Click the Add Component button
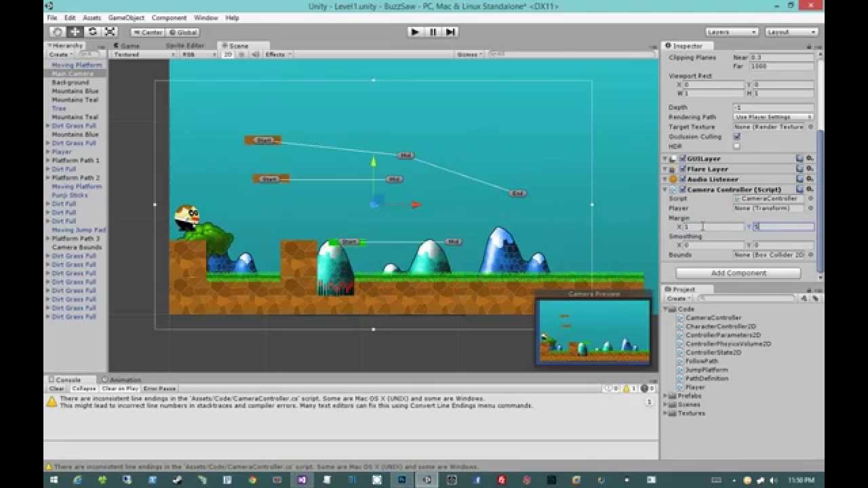868x488 pixels. (x=736, y=272)
